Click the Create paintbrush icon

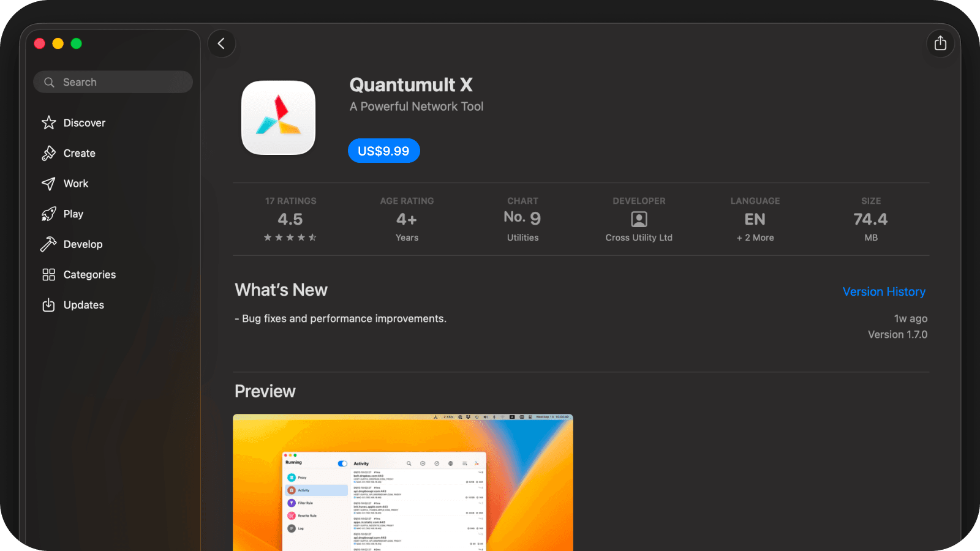[49, 153]
